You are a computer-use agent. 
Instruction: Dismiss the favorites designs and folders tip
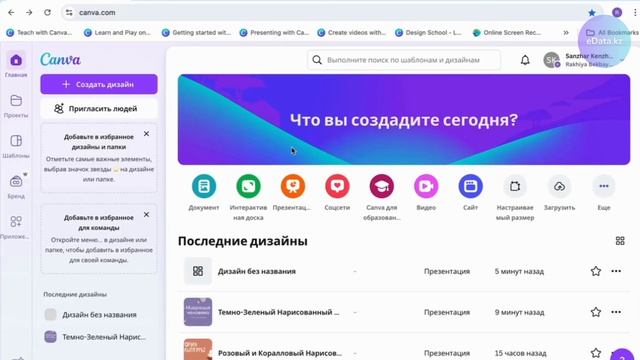pos(147,134)
